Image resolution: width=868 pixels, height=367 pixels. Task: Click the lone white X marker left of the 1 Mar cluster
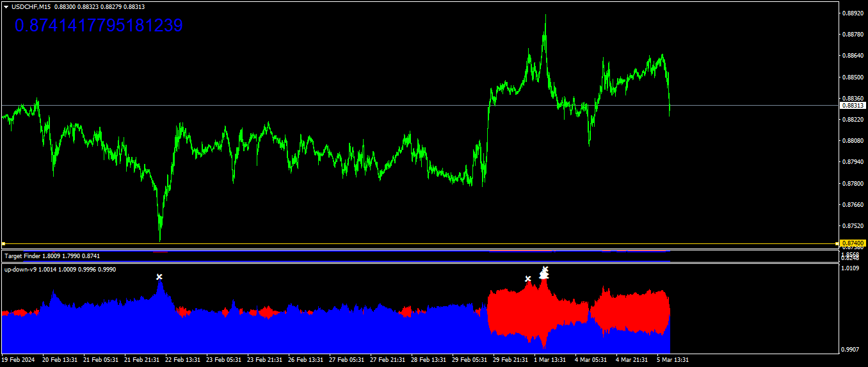coord(528,279)
